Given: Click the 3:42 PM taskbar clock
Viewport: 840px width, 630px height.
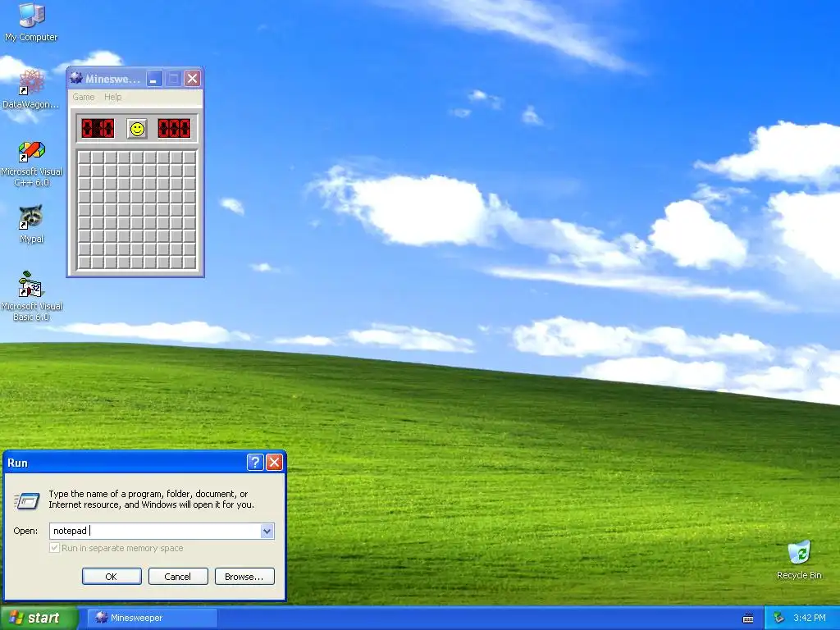Looking at the screenshot, I should pos(810,618).
